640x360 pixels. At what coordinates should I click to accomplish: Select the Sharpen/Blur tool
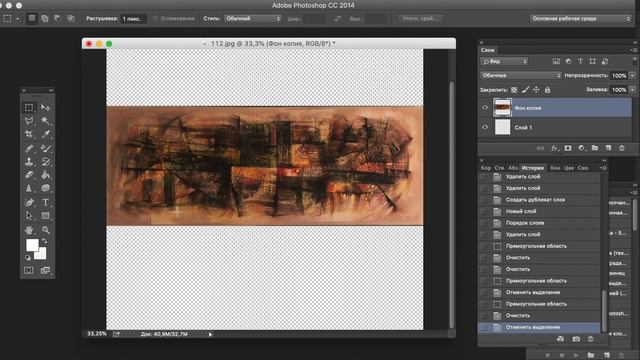coord(29,188)
